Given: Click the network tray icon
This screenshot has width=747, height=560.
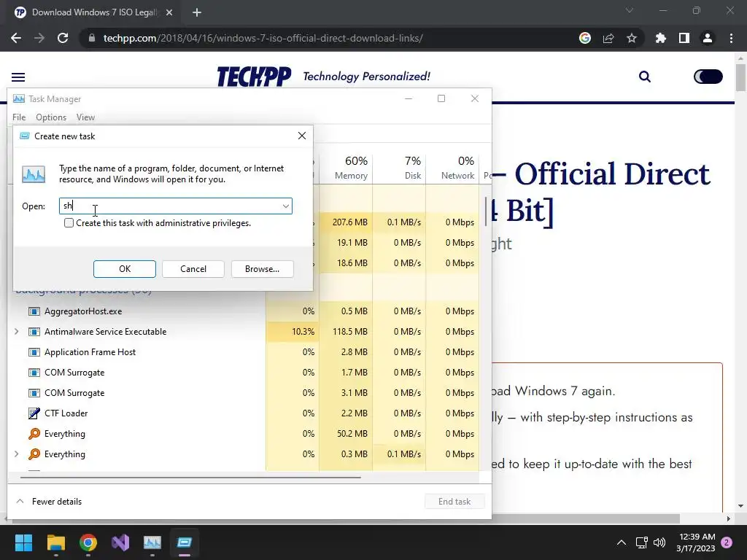Looking at the screenshot, I should tap(641, 542).
